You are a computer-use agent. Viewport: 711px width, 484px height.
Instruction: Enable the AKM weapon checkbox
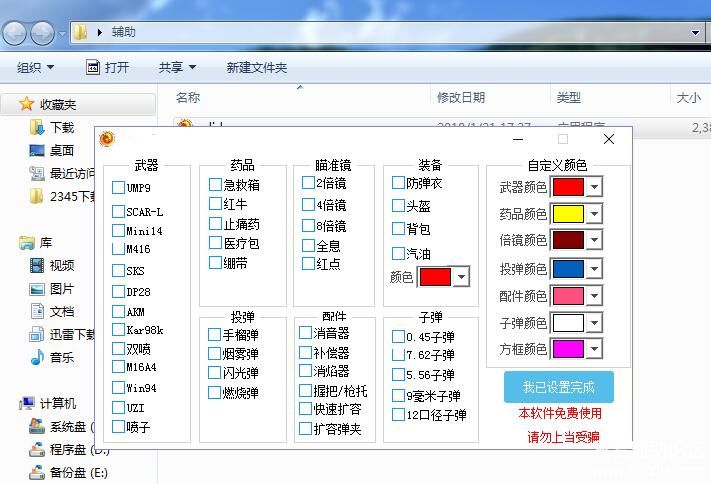(119, 311)
